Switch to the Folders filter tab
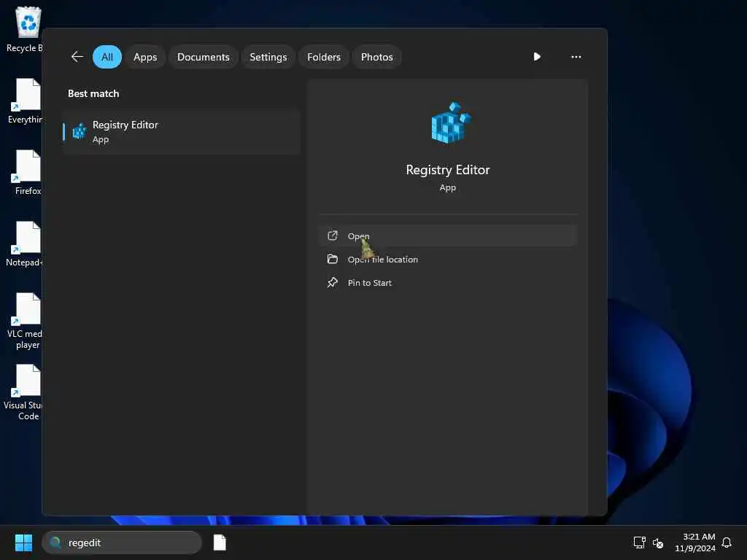This screenshot has height=560, width=747. 324,57
